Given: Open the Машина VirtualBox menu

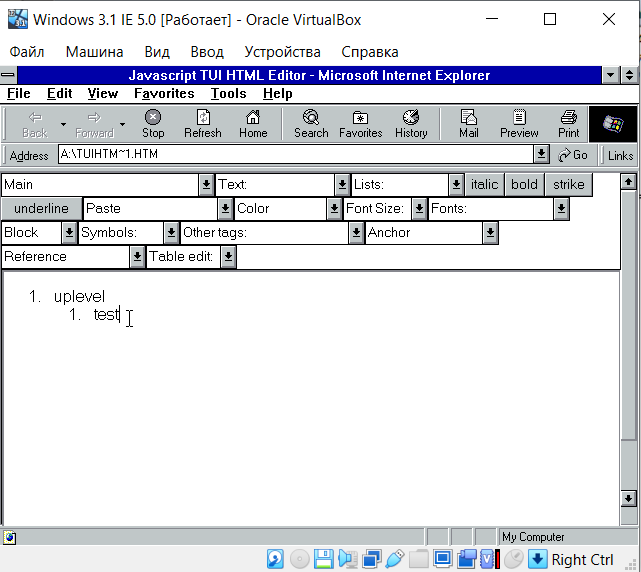Looking at the screenshot, I should [94, 52].
